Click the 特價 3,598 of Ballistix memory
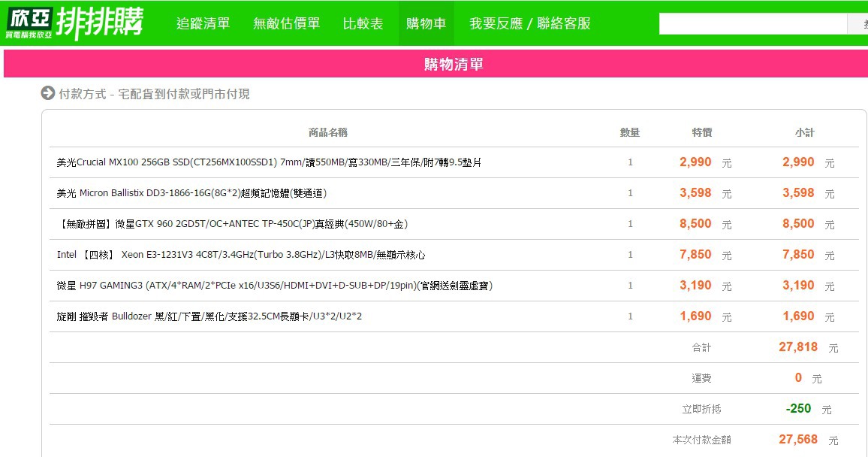 [695, 192]
